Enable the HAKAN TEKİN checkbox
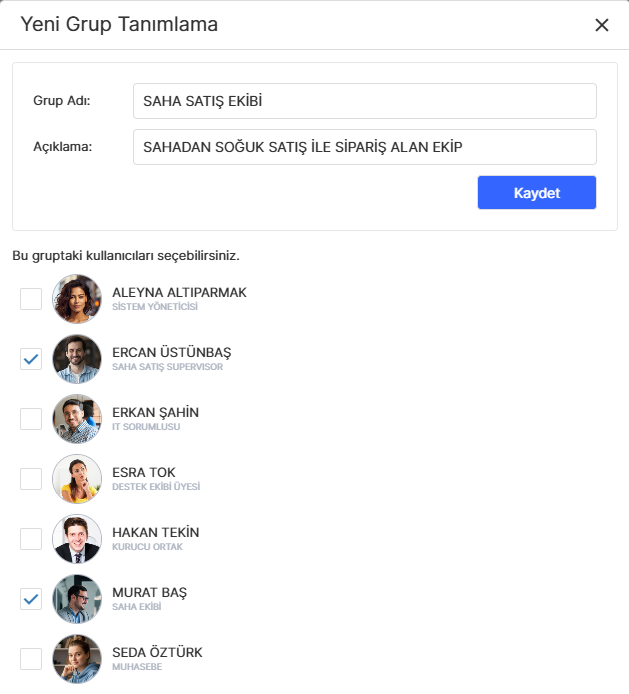Screen dimensions: 629x694 click(x=31, y=539)
